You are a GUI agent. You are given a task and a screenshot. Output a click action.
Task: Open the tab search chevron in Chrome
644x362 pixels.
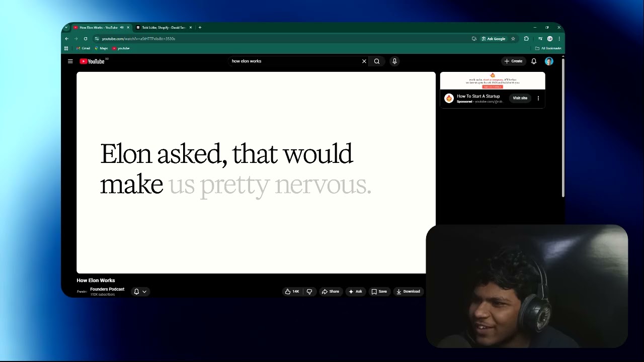click(66, 28)
